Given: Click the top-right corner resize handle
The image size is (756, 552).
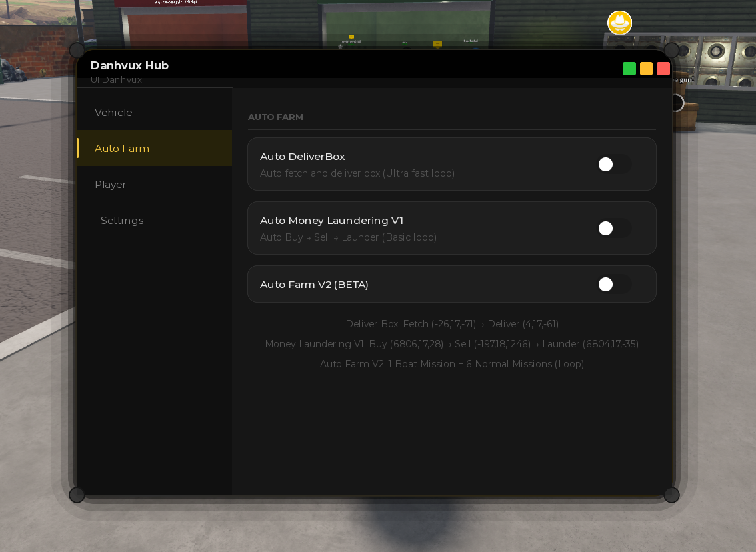Looking at the screenshot, I should [671, 50].
